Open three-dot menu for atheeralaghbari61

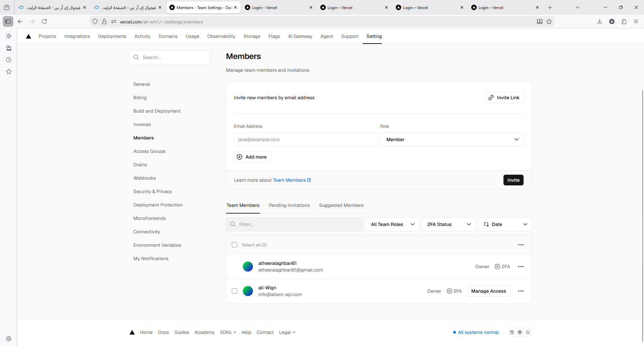pos(521,267)
